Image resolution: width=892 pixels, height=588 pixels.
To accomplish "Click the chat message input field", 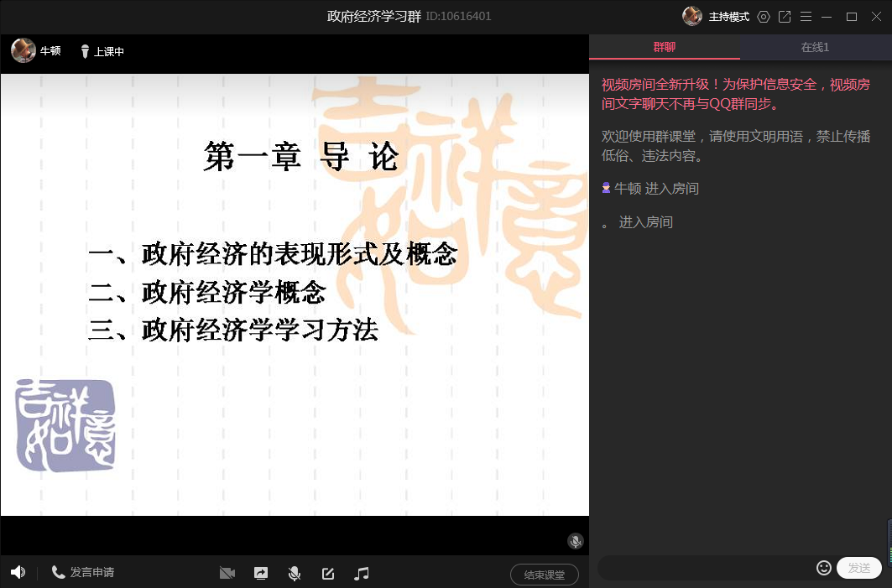I will [x=705, y=568].
